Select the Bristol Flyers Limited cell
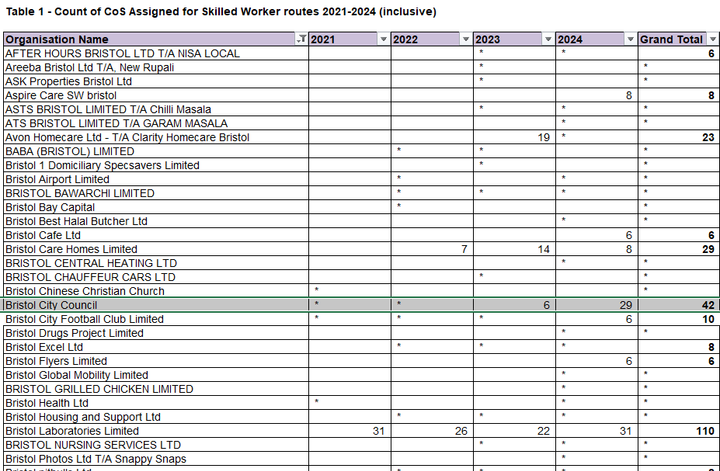Screen dimensions: 720x471 [x=156, y=361]
